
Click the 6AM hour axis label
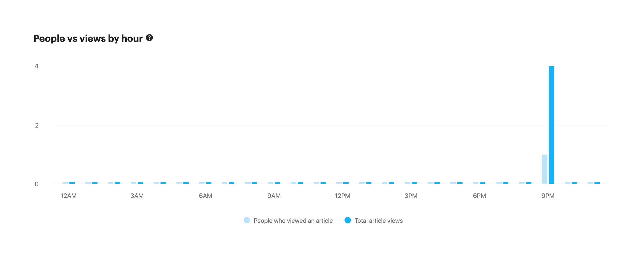(x=206, y=196)
